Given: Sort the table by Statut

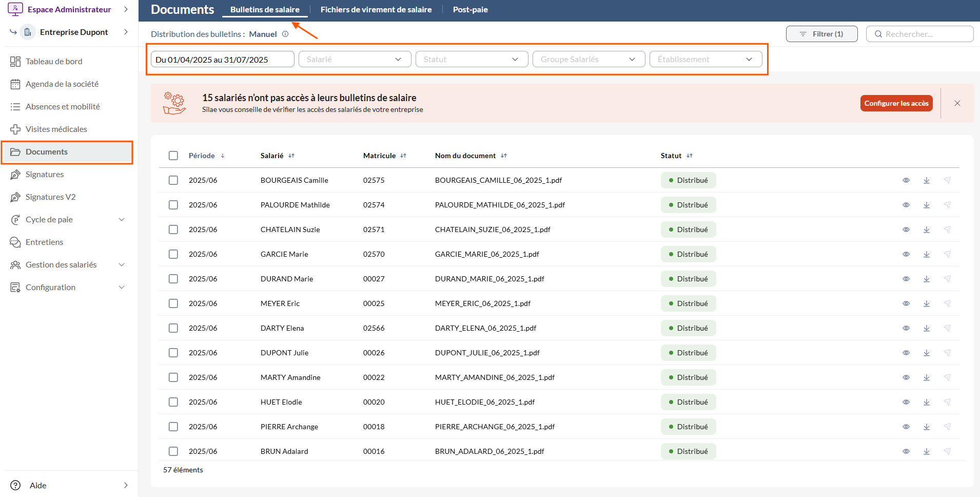Looking at the screenshot, I should pyautogui.click(x=690, y=156).
